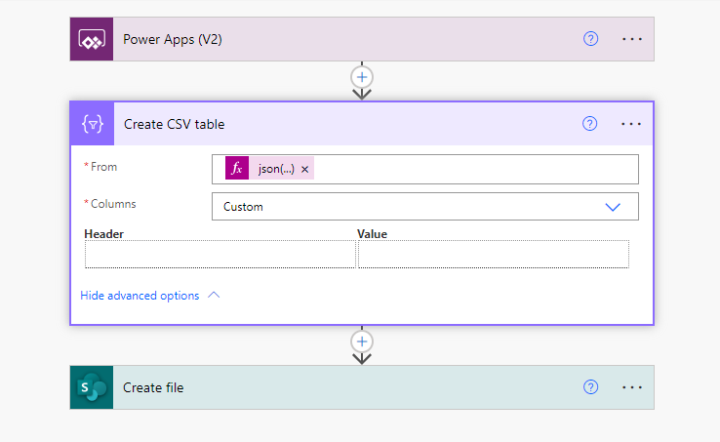The width and height of the screenshot is (720, 442).
Task: Click the Power Apps (V2) trigger icon
Action: (91, 39)
